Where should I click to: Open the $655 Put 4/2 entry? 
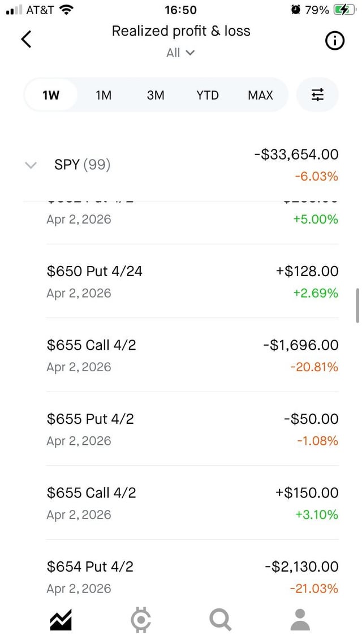[x=192, y=429]
